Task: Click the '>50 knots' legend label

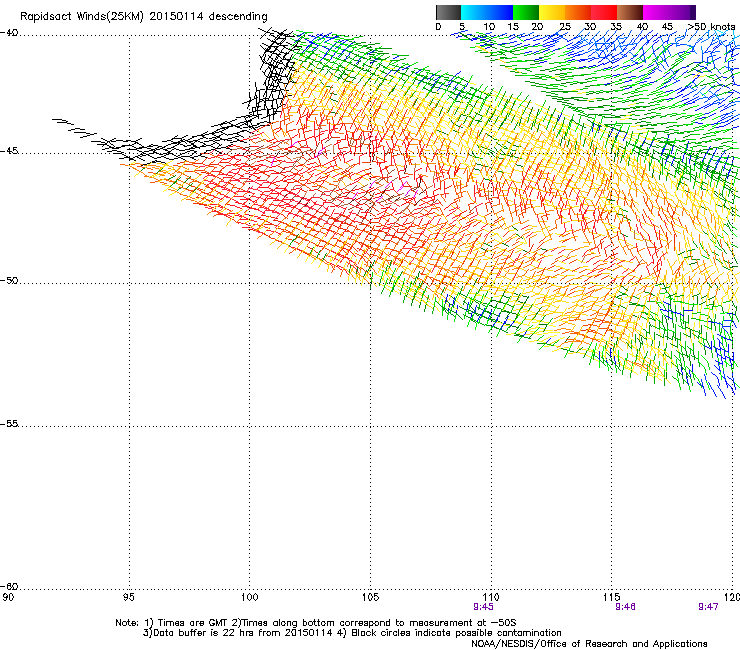Action: pyautogui.click(x=712, y=27)
